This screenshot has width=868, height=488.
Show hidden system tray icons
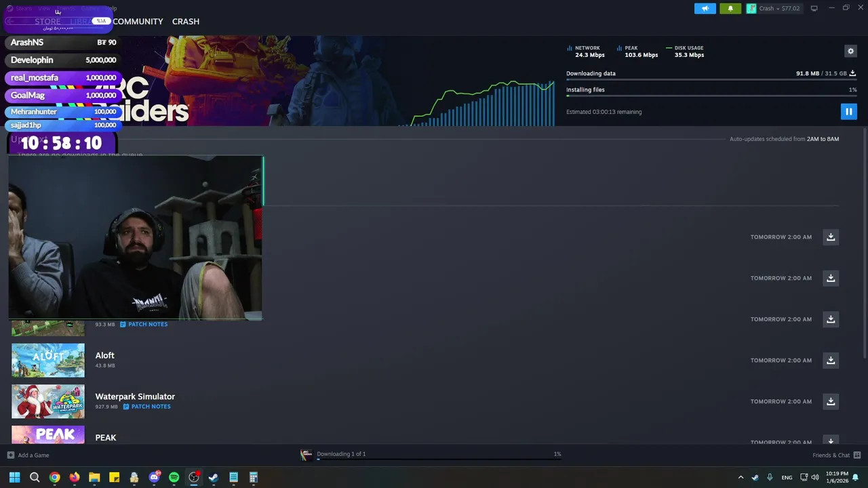click(x=741, y=478)
